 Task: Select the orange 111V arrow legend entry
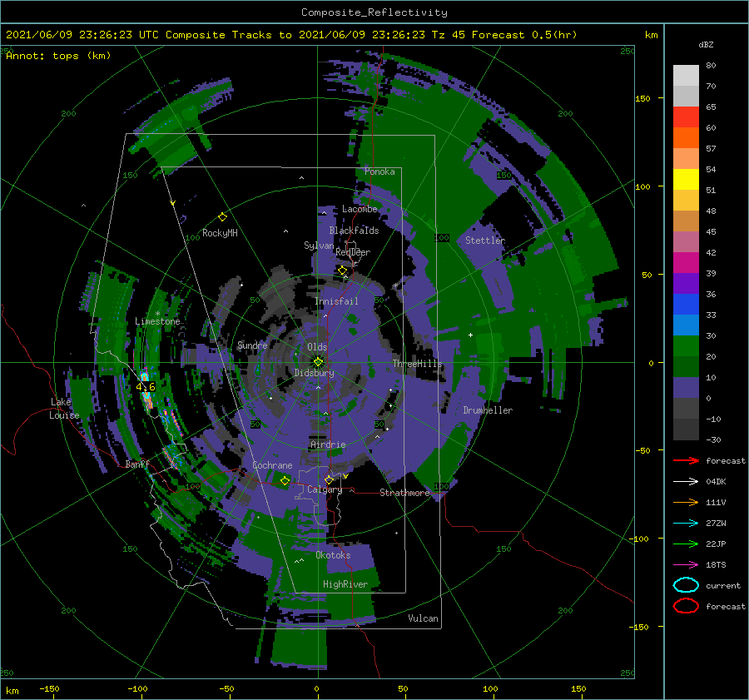coord(686,502)
